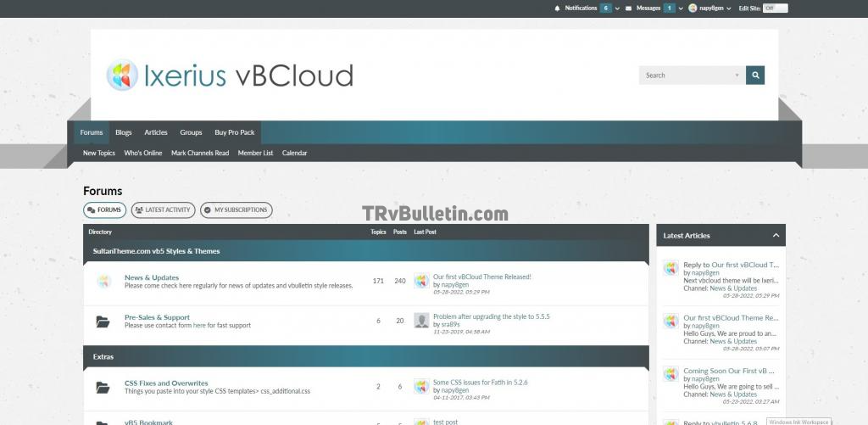Open the Pre-Sales & Support folder icon
868x425 pixels.
click(103, 322)
